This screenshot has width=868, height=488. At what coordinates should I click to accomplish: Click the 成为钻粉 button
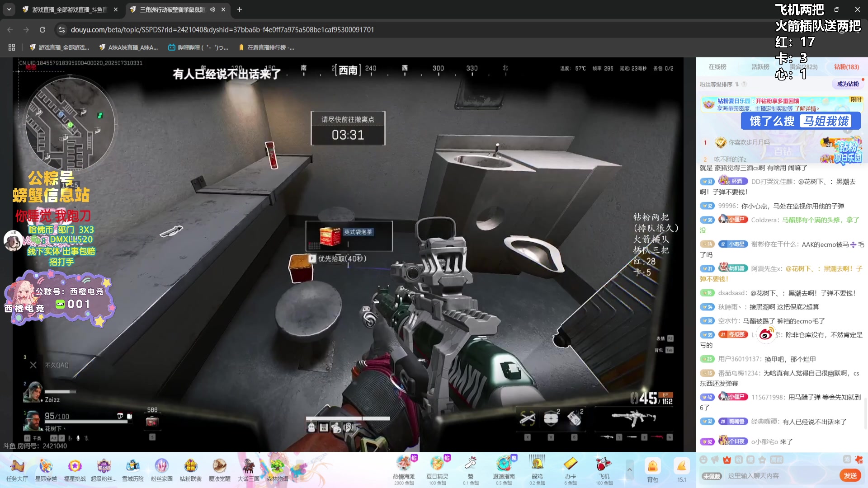click(x=848, y=84)
